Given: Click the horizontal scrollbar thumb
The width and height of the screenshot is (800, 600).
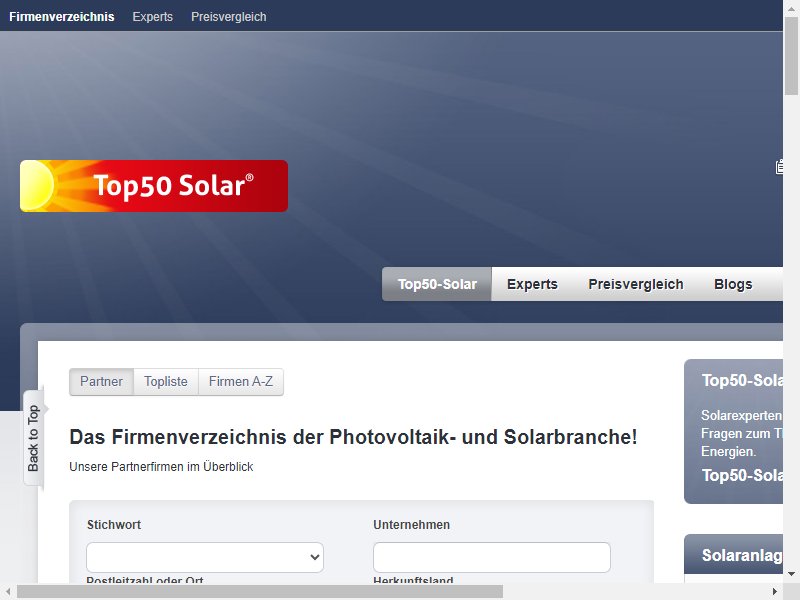Looking at the screenshot, I should (x=260, y=592).
